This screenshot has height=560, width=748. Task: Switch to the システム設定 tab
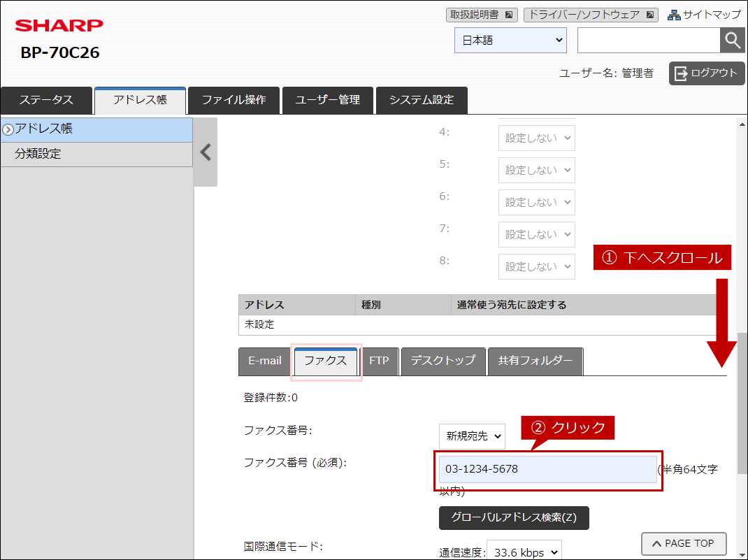click(422, 100)
